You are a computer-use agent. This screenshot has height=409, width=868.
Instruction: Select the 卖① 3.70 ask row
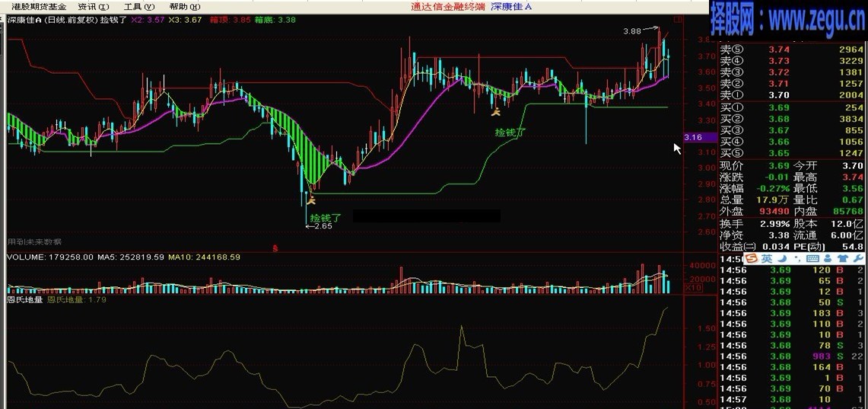point(792,94)
